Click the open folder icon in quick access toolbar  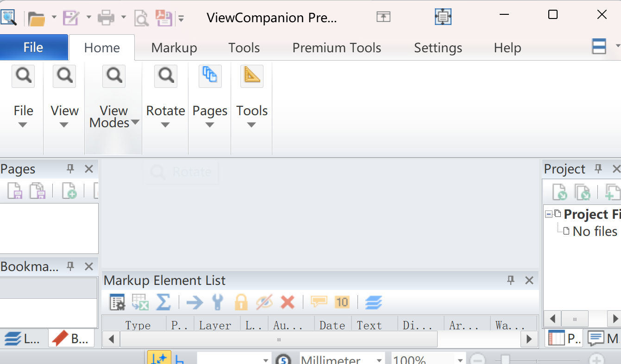pyautogui.click(x=36, y=19)
